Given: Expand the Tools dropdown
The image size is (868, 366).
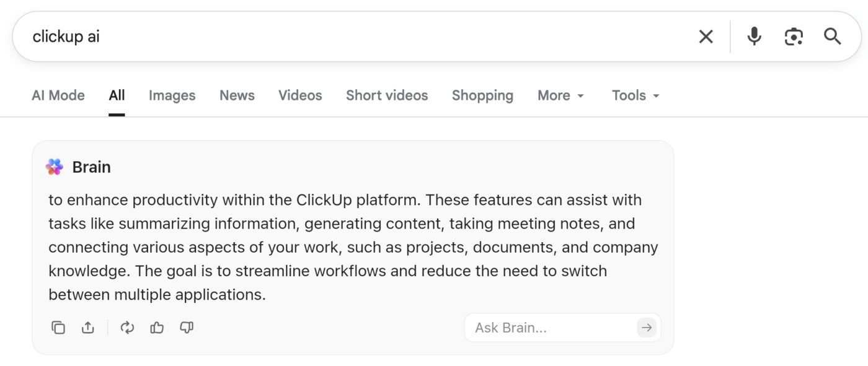Looking at the screenshot, I should tap(634, 95).
